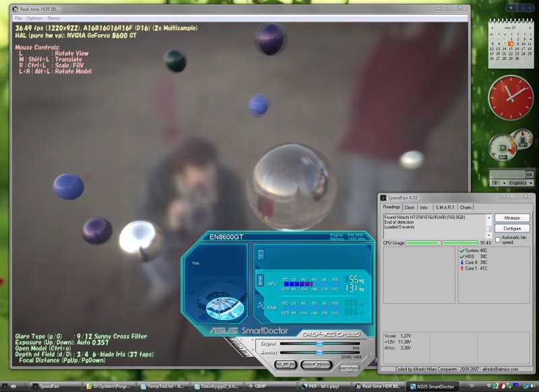Click the +12V: 11,30V voltage reading
Viewport: 539px width, 392px height.
pyautogui.click(x=398, y=342)
